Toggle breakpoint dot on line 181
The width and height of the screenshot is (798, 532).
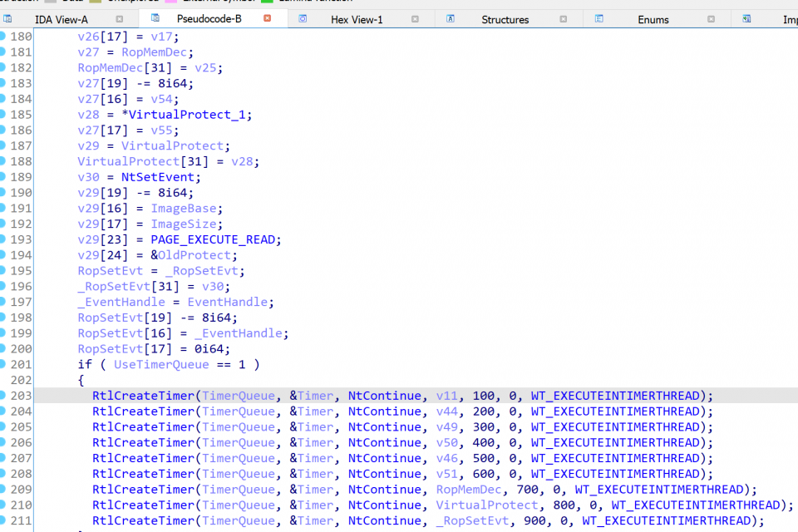pos(2,52)
